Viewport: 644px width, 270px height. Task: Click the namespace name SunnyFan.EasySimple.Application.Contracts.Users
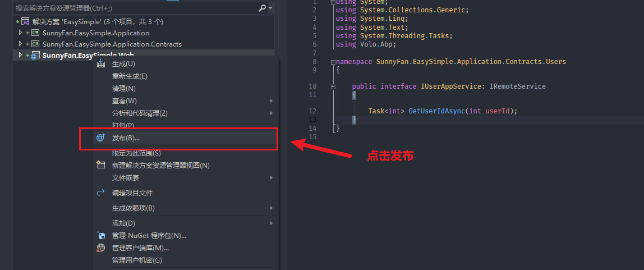(471, 62)
